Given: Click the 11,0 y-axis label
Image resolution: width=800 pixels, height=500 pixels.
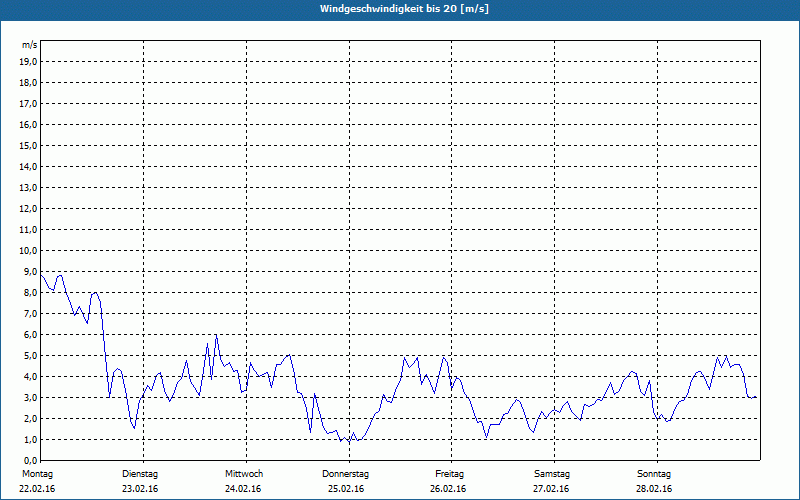Looking at the screenshot, I should 28,230.
